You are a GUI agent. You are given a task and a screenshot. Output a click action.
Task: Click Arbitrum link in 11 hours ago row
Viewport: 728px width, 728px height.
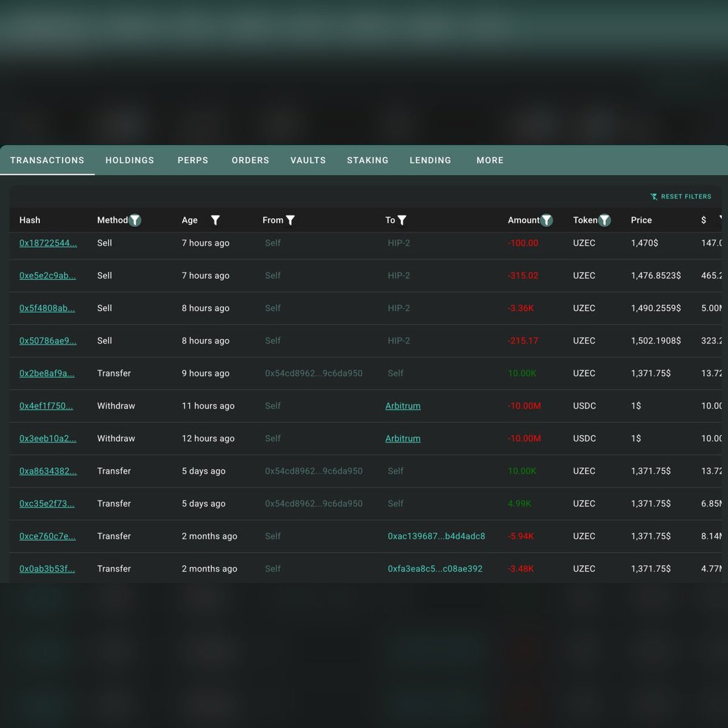403,406
